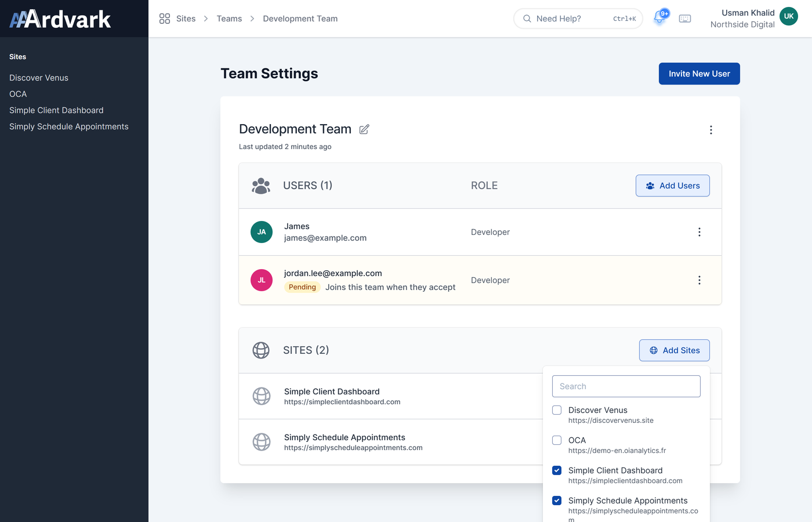Click the users group icon
This screenshot has width=812, height=522.
pos(261,186)
